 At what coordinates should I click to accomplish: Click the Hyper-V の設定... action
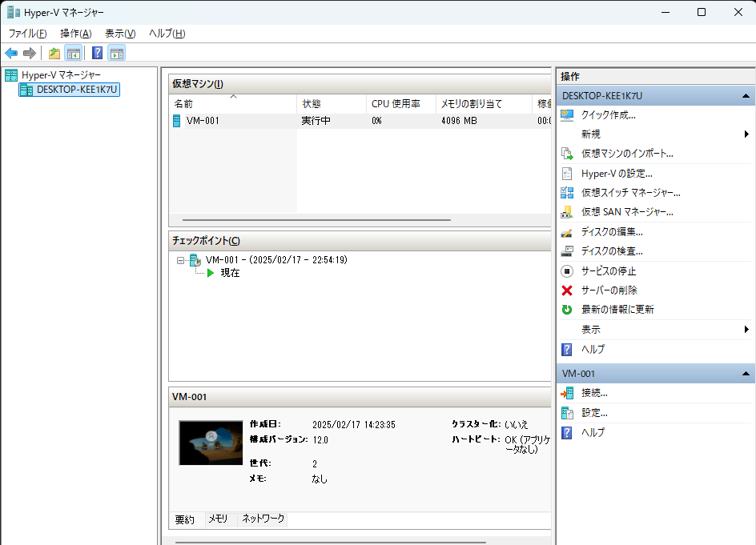[617, 174]
